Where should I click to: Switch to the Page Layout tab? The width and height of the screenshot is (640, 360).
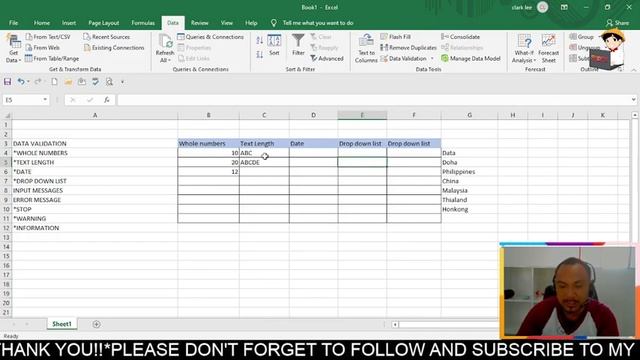click(x=104, y=23)
